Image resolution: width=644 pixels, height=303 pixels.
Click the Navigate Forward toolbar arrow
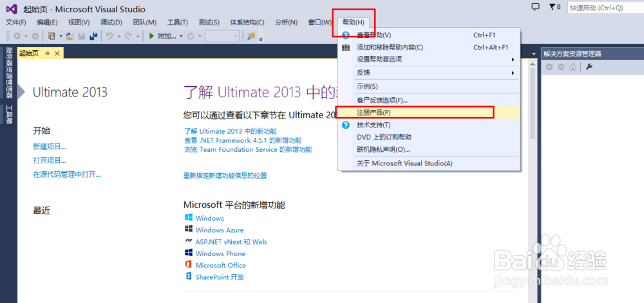[35, 37]
